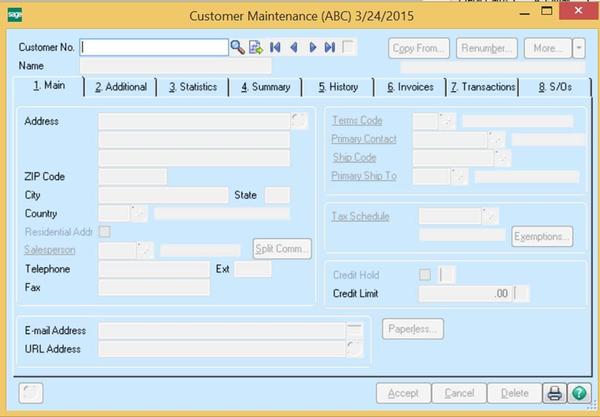
Task: Click the Copy From button
Action: [418, 47]
